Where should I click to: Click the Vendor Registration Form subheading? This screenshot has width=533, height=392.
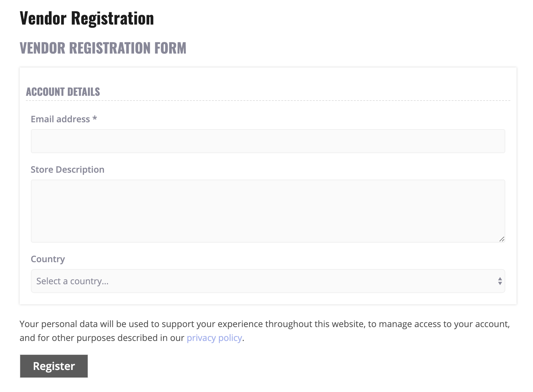click(x=103, y=48)
